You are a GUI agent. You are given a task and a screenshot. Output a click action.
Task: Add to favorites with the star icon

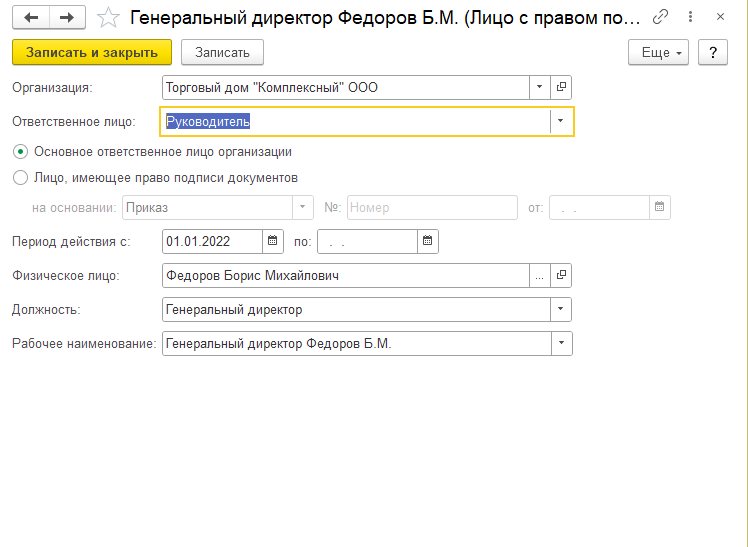point(108,18)
